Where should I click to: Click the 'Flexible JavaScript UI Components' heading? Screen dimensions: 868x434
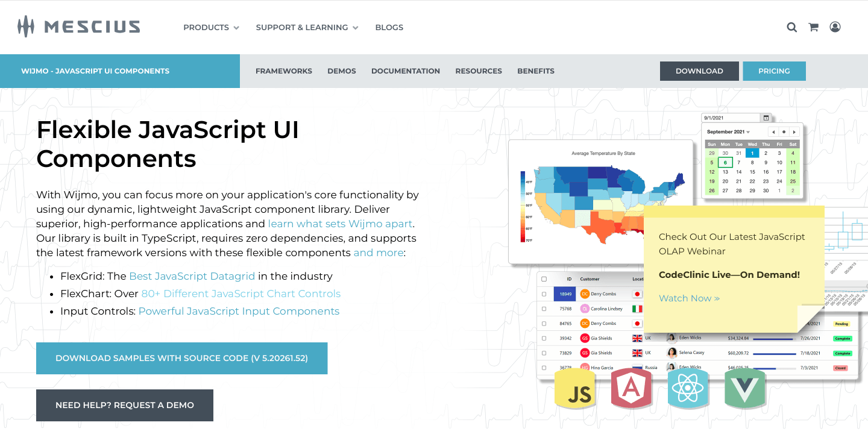[x=168, y=144]
